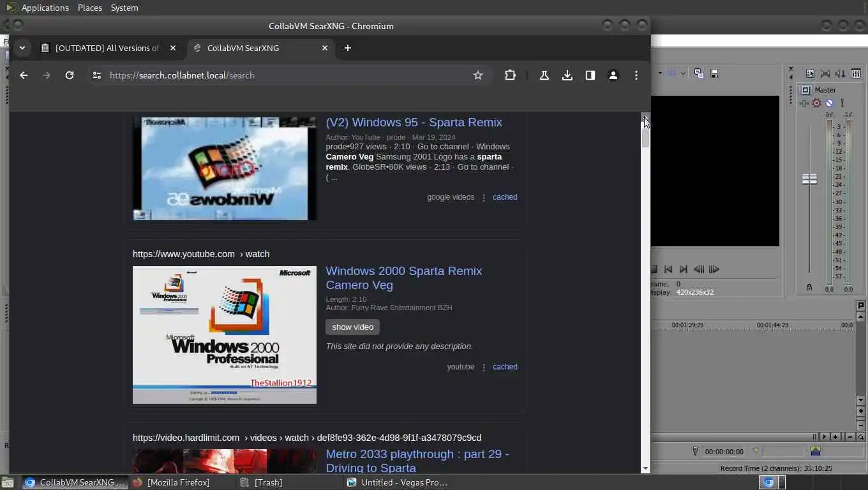Click the Master volume fader handle
Viewport: 868px width, 490px height.
pos(809,179)
